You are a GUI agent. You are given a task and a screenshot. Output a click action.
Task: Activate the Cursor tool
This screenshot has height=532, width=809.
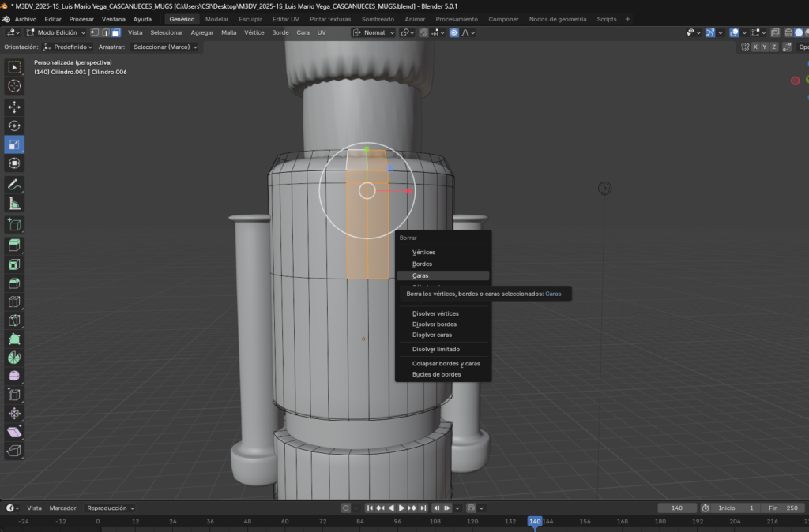(14, 86)
